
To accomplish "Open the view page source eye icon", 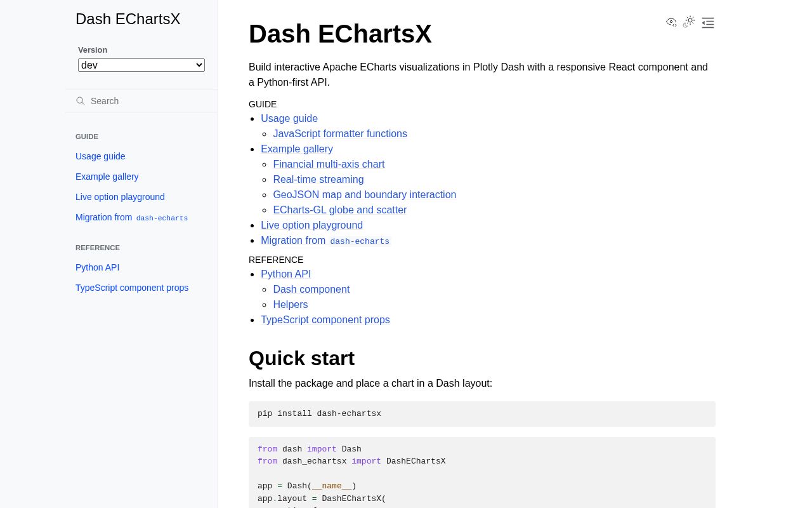I will (671, 22).
